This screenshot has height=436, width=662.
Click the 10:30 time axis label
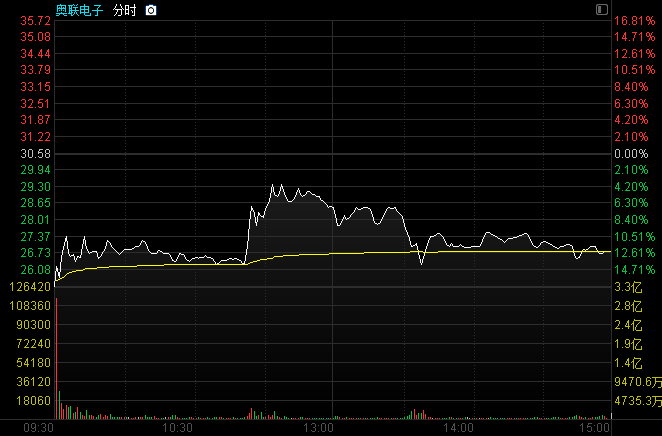[177, 428]
